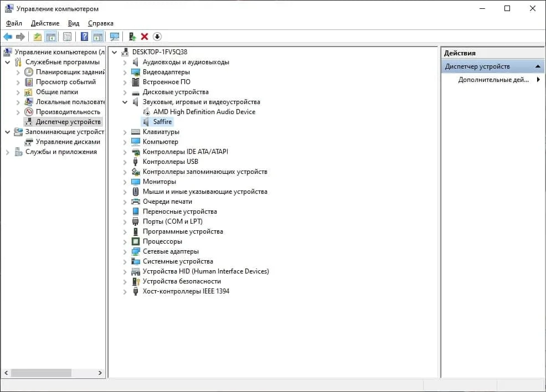Expand the Порты (COM и LPT) node
This screenshot has width=546, height=392.
(x=125, y=222)
